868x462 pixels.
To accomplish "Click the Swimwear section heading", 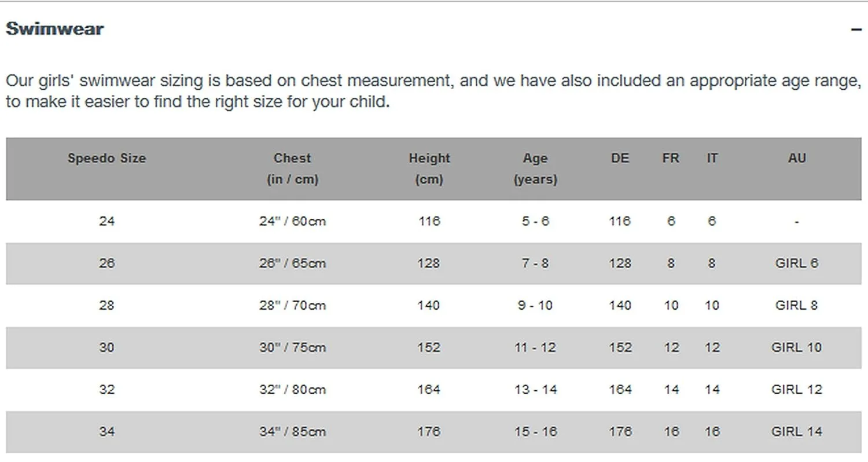I will (55, 29).
